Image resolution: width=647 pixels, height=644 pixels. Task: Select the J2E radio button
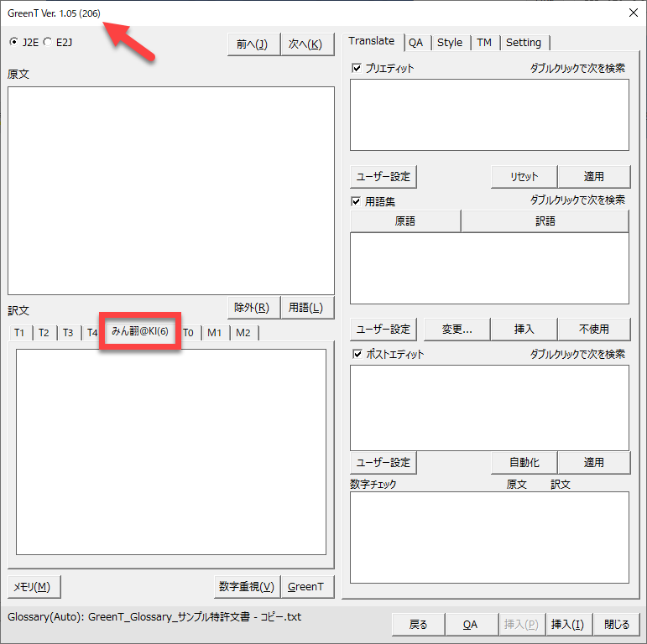[x=14, y=42]
